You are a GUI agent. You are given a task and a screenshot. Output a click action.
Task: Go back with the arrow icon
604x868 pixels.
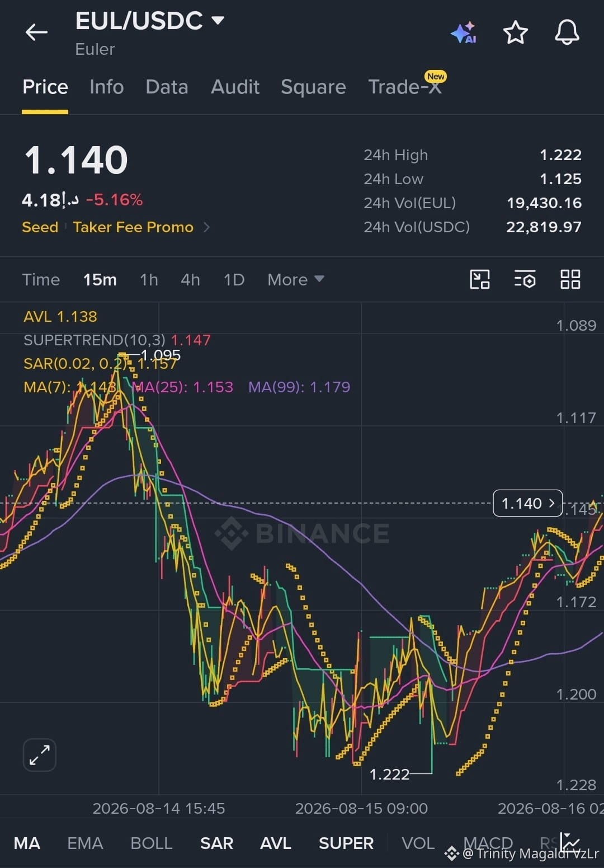coord(37,32)
